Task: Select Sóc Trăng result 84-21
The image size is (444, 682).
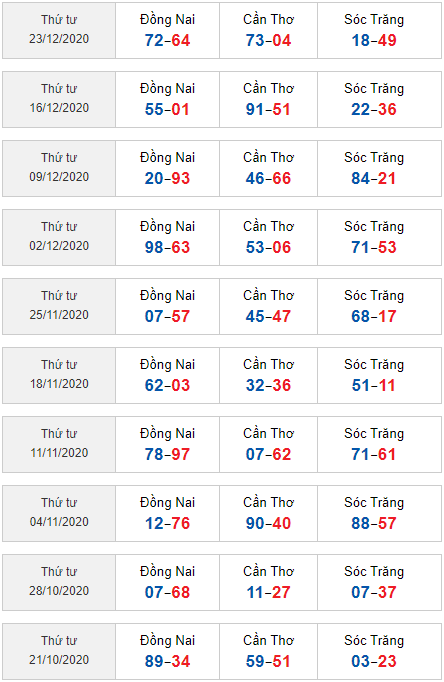Action: tap(374, 178)
